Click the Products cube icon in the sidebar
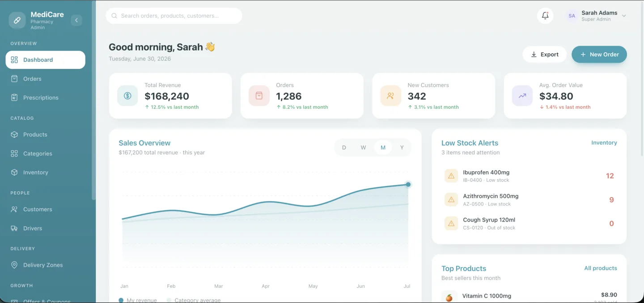Viewport: 644px width, 303px height. coord(14,135)
